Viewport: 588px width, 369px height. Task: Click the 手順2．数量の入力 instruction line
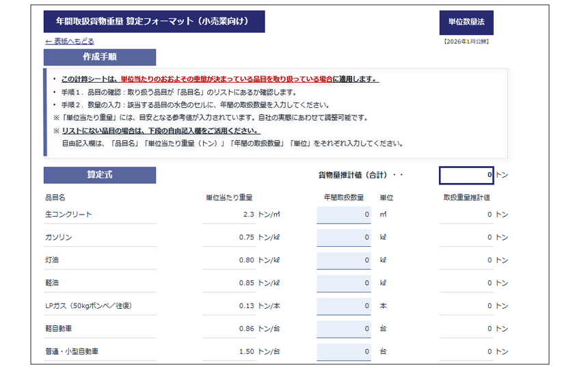(196, 105)
